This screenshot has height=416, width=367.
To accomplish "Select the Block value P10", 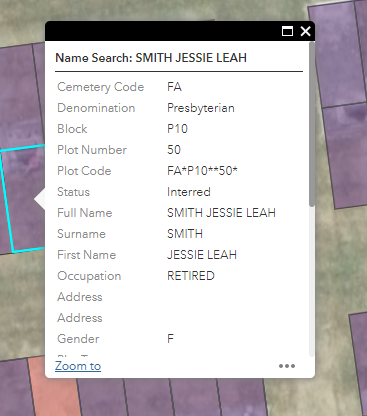I will (177, 129).
